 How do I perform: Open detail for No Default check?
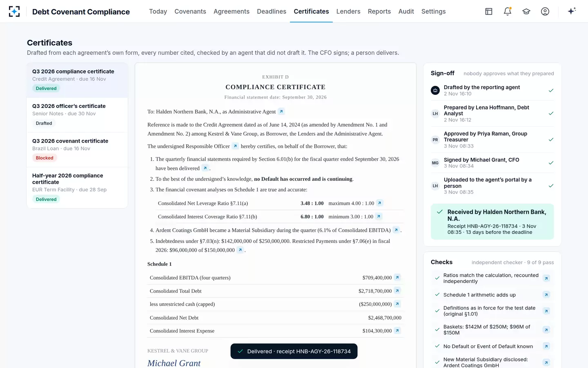click(546, 346)
